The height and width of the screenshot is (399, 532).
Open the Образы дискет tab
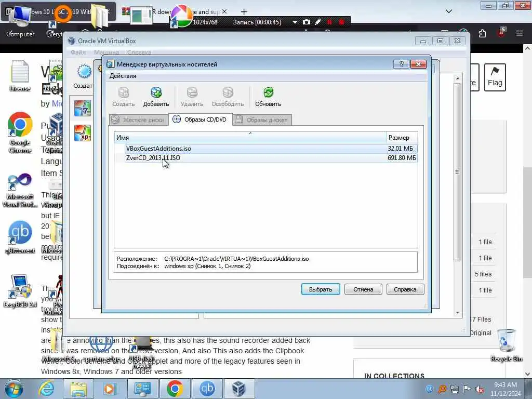click(262, 120)
